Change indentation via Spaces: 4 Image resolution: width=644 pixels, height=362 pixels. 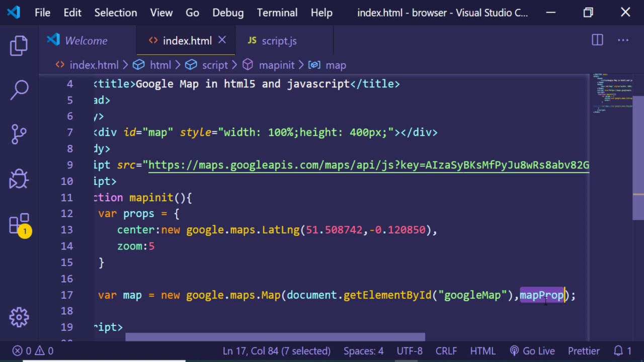pos(363,351)
